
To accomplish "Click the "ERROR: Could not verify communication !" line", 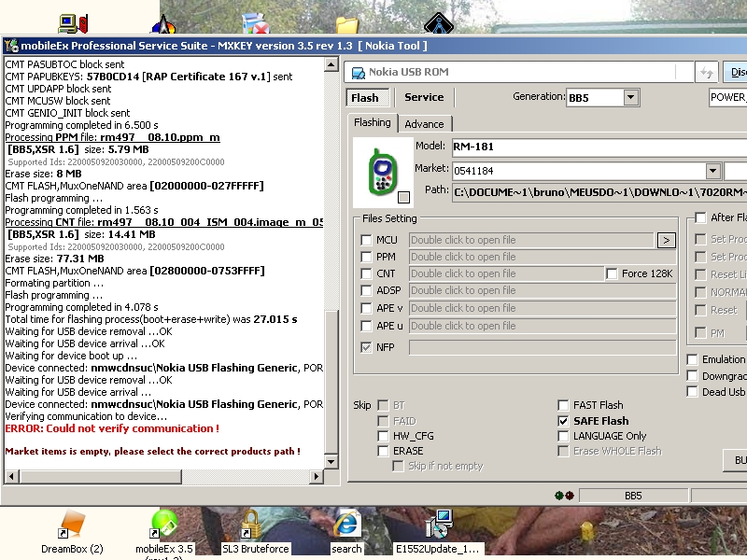I will coord(112,428).
